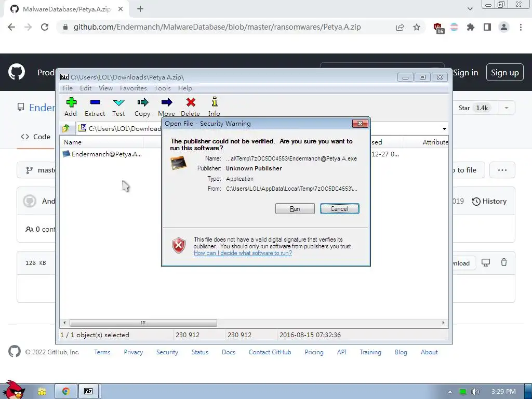Open the Terms footer link

(x=102, y=352)
